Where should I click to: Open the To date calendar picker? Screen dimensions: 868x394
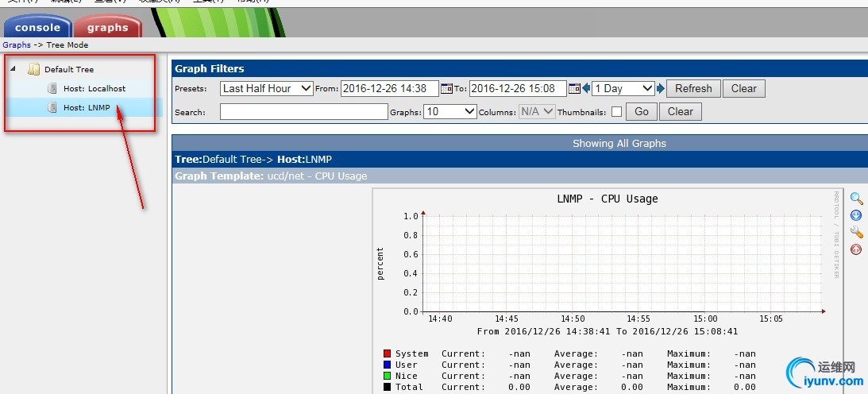tap(575, 88)
